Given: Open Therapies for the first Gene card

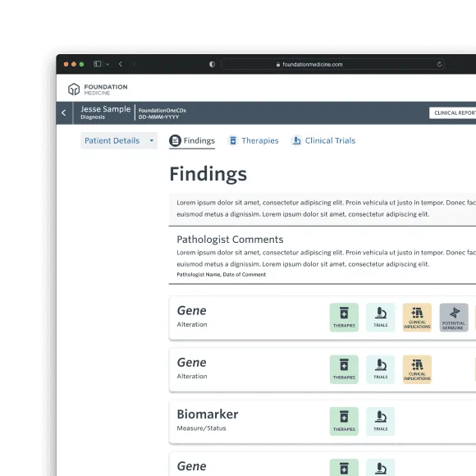Looking at the screenshot, I should pyautogui.click(x=344, y=318).
